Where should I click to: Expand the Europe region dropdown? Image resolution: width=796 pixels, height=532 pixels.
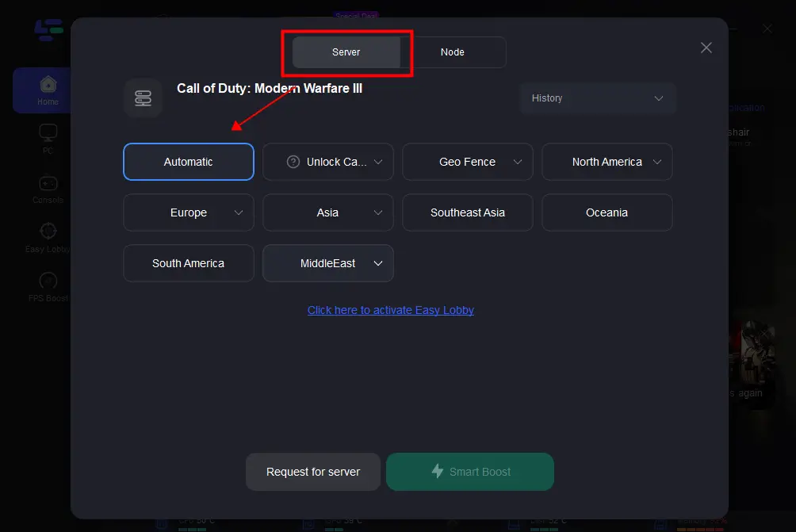pos(189,212)
